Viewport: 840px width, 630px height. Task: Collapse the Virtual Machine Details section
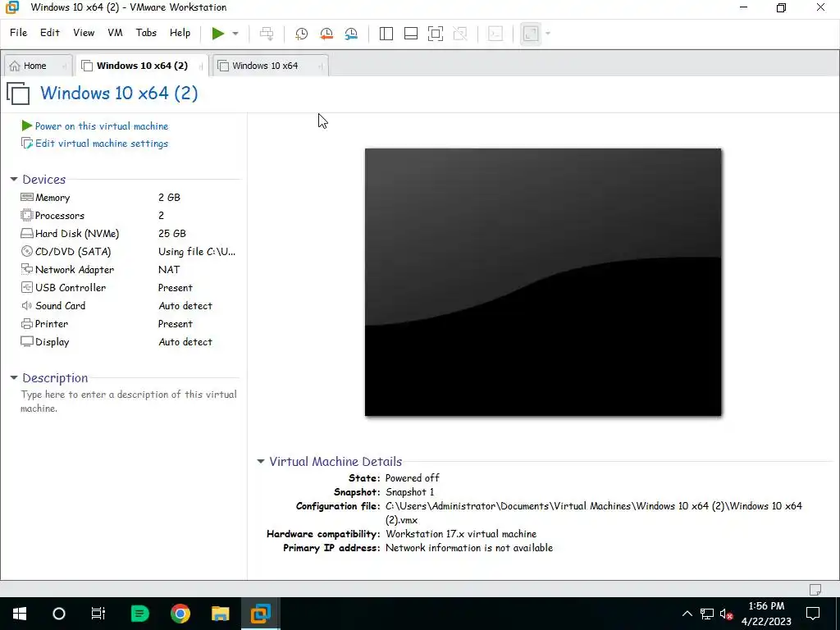point(260,461)
